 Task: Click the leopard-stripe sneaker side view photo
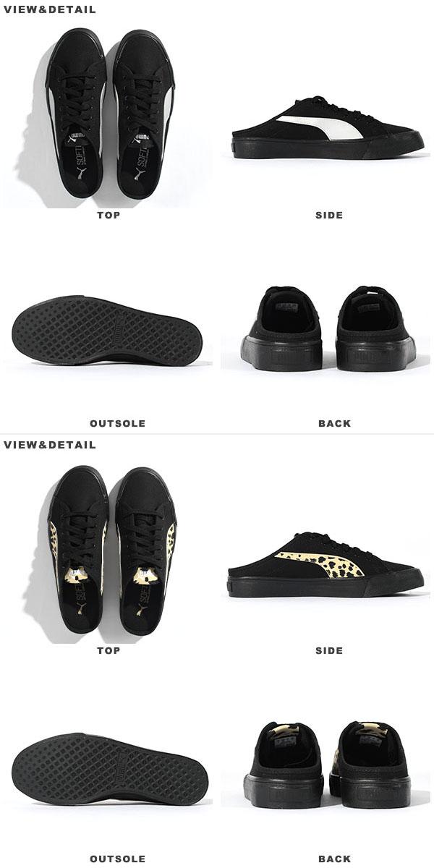(326, 563)
